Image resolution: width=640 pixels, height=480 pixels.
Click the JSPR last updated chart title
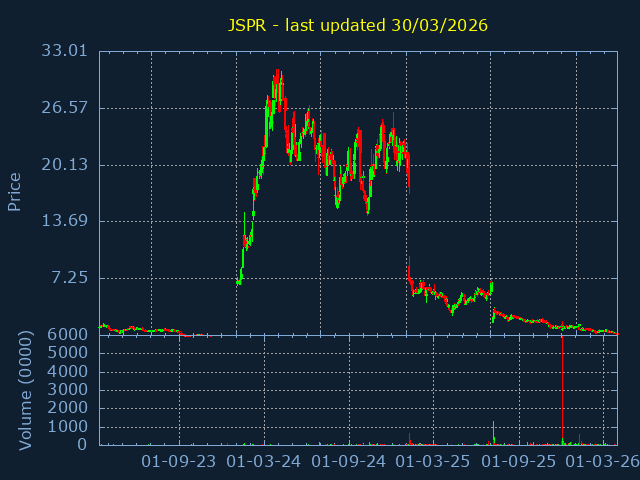357,25
